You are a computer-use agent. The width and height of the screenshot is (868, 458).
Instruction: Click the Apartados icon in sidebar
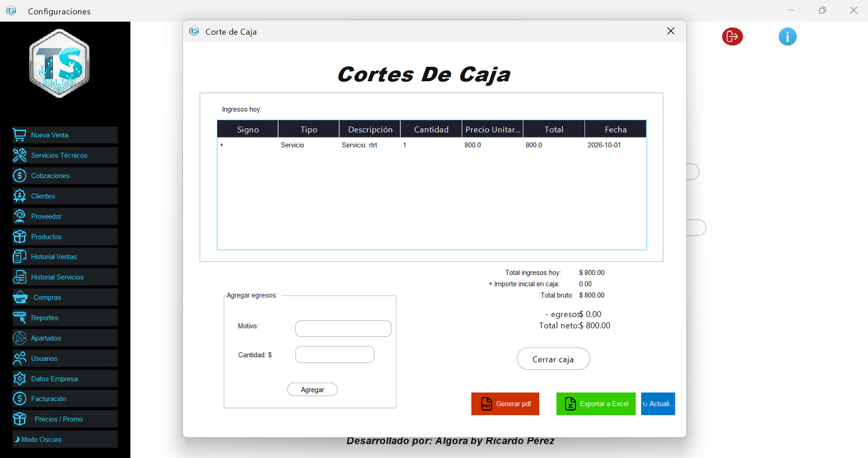click(20, 338)
